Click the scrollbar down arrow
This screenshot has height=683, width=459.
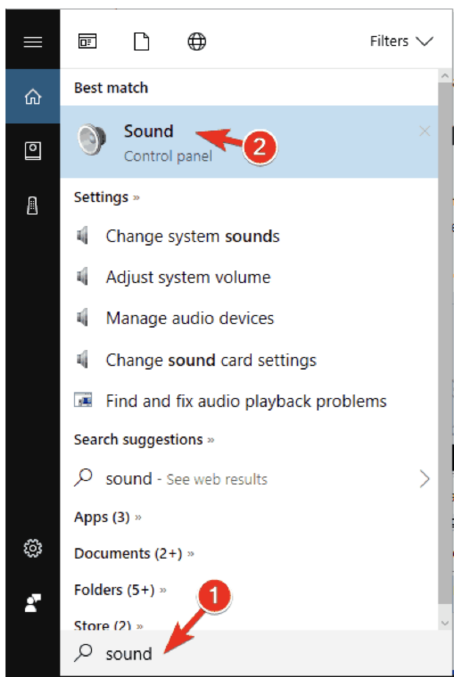point(445,623)
